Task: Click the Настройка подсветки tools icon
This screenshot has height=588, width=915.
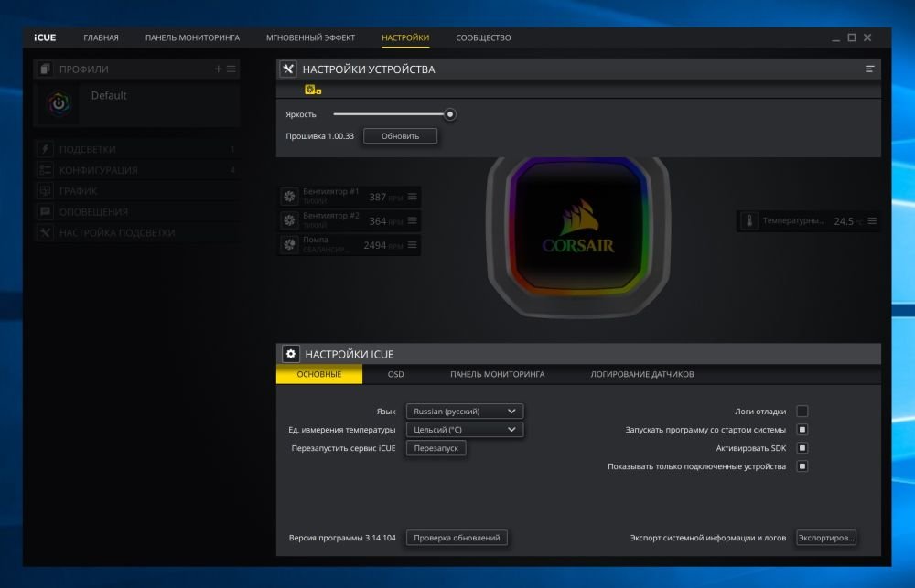Action: 45,233
